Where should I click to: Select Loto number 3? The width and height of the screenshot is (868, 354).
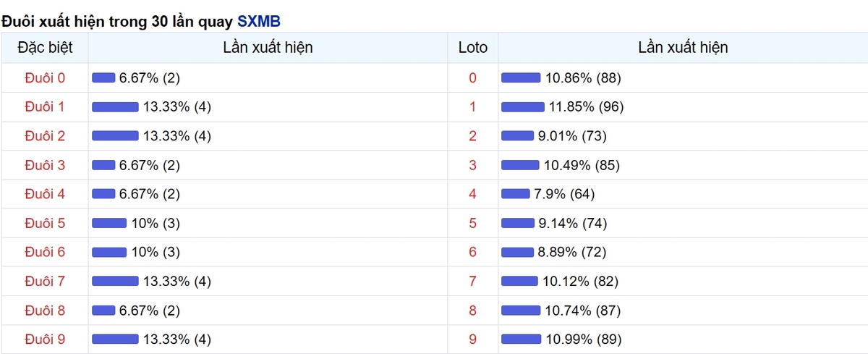pyautogui.click(x=473, y=165)
